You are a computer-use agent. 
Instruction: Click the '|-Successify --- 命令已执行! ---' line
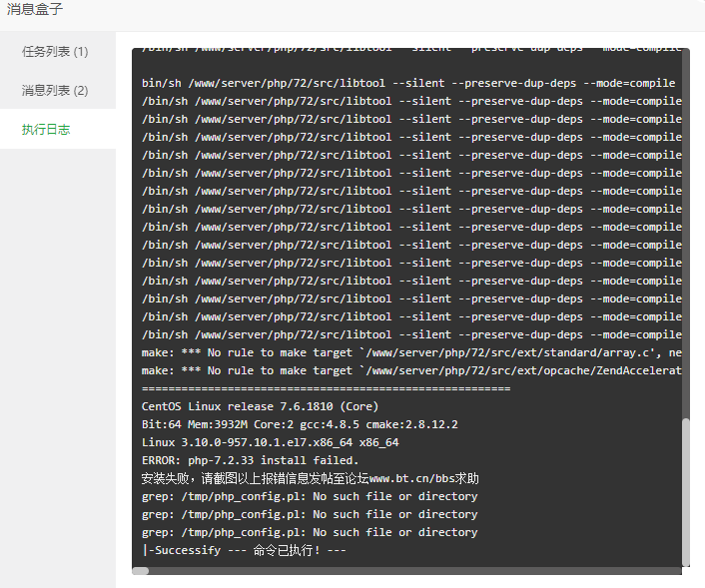[244, 550]
